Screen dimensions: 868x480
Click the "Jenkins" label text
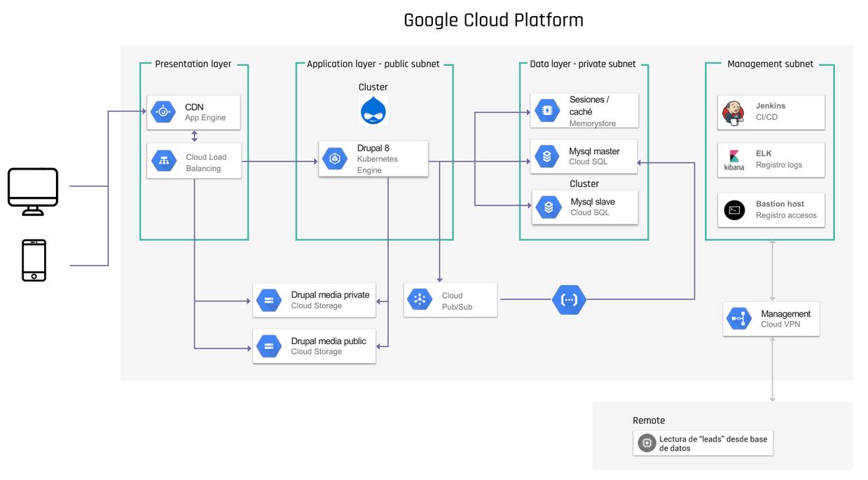click(x=771, y=106)
